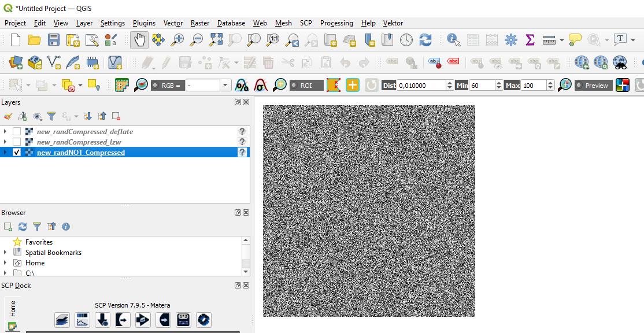Toggle the Preview radio button in SCP toolbar

tap(578, 84)
